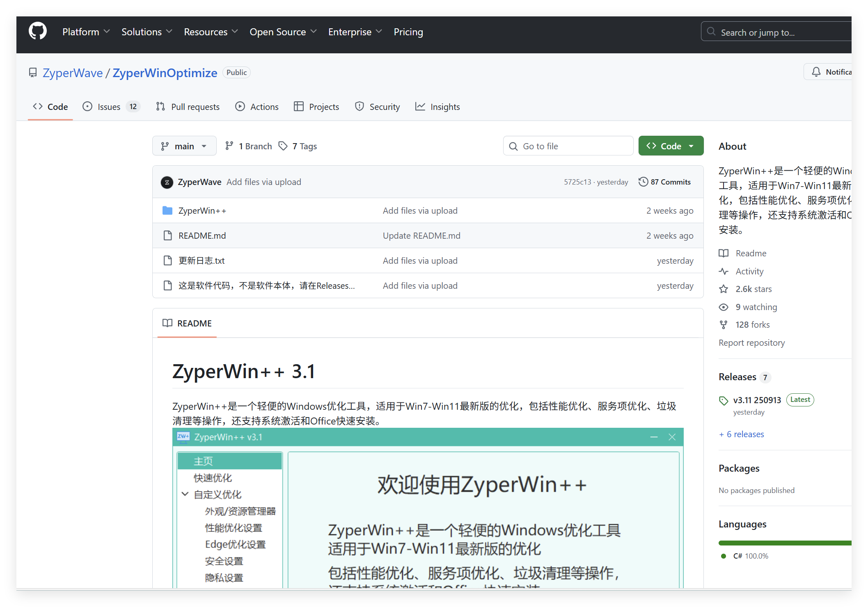Expand the Platform menu in the header
This screenshot has height=607, width=868.
[x=86, y=32]
